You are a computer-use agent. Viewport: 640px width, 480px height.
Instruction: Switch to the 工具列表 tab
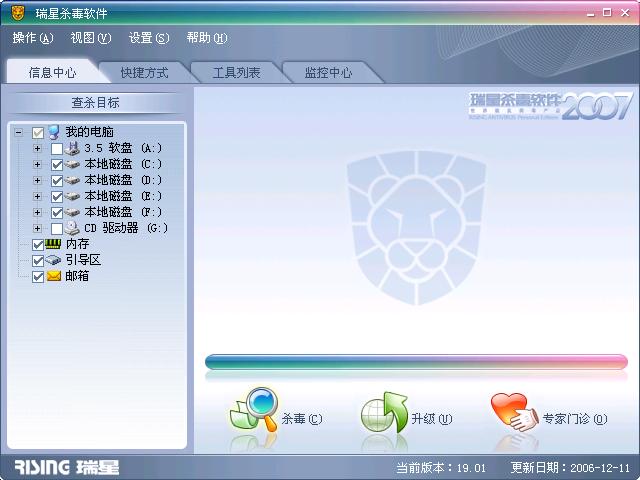236,73
